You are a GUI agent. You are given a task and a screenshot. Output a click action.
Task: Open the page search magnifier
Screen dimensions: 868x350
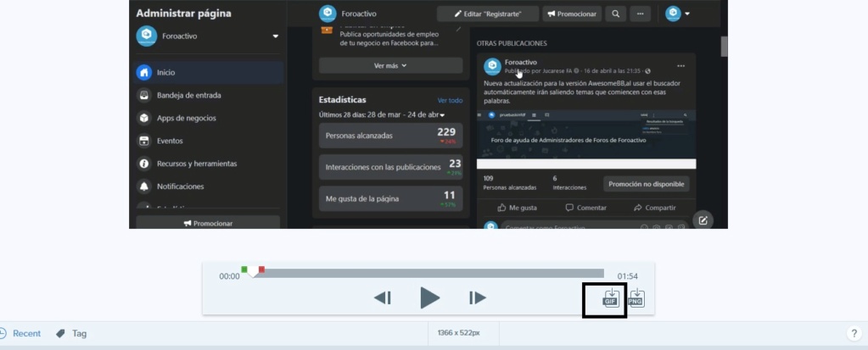tap(615, 14)
